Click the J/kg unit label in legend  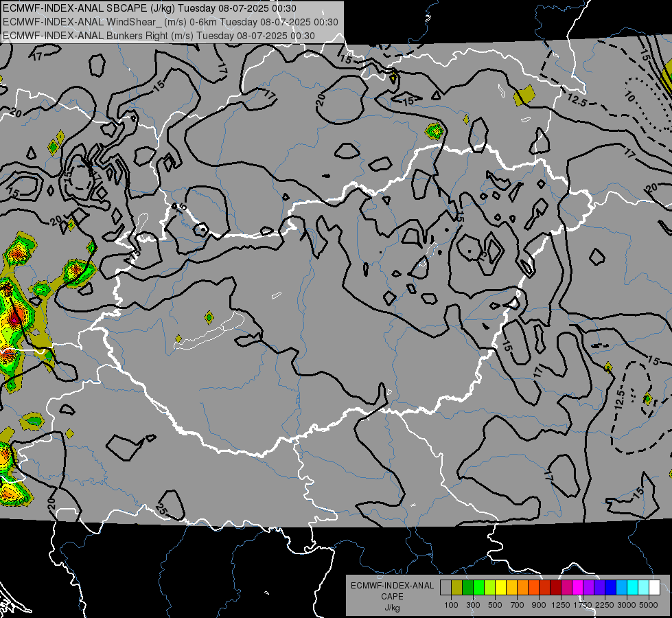392,608
